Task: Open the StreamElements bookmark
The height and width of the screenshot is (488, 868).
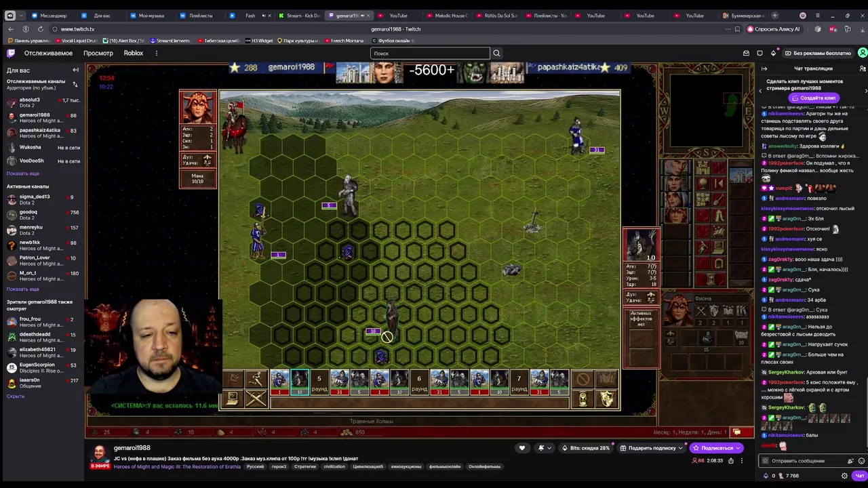Action: coord(170,41)
